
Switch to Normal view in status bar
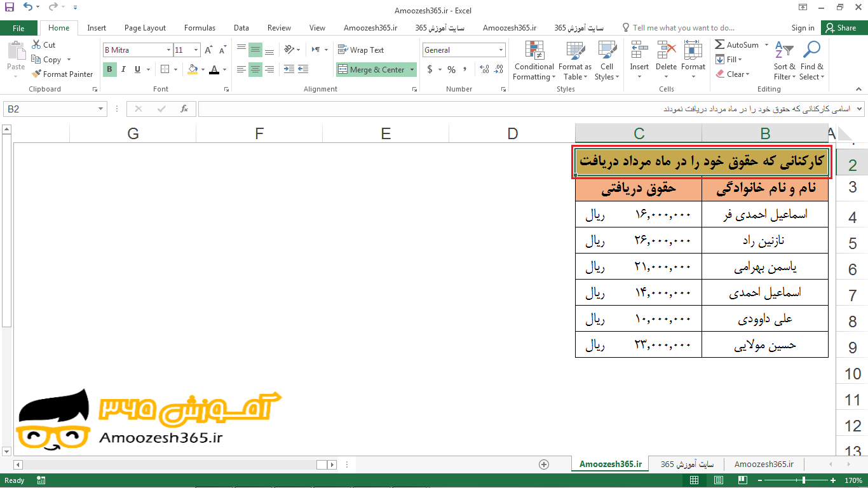695,480
